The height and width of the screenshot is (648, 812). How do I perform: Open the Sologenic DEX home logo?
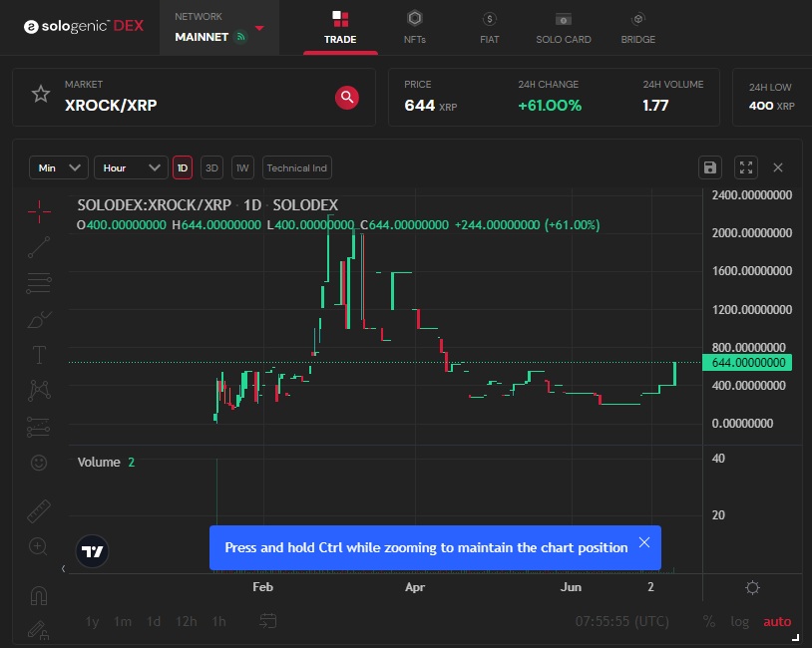pyautogui.click(x=84, y=26)
